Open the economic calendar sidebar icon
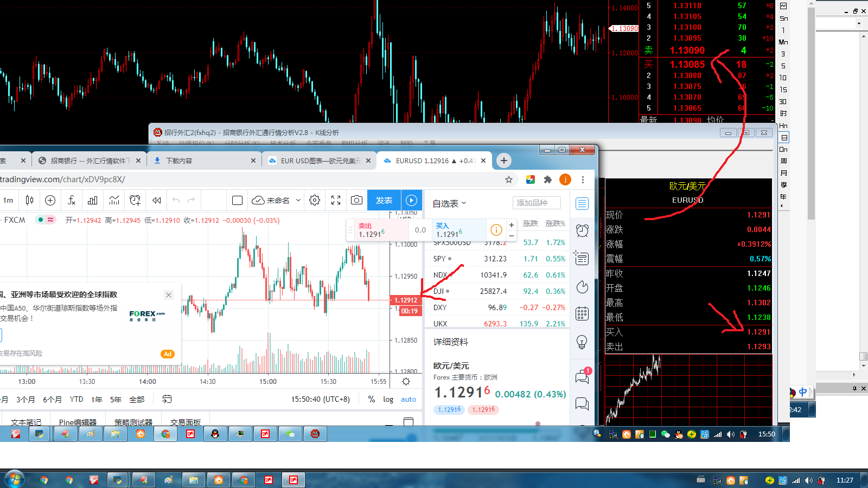The height and width of the screenshot is (488, 868). 582,313
